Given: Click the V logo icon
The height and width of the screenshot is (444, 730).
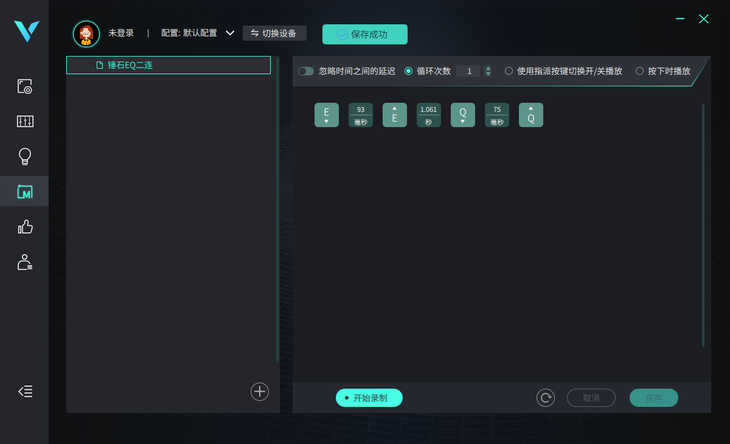Looking at the screenshot, I should [27, 31].
